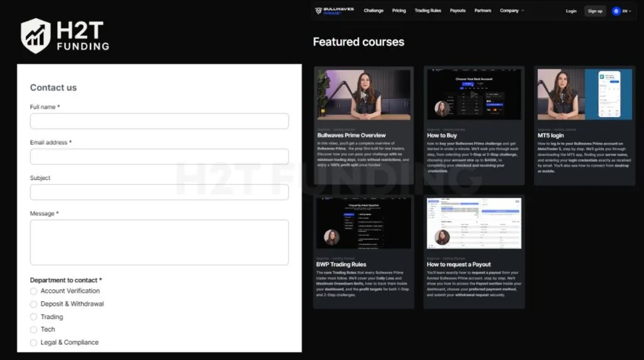Click the Featured courses heading

click(358, 42)
